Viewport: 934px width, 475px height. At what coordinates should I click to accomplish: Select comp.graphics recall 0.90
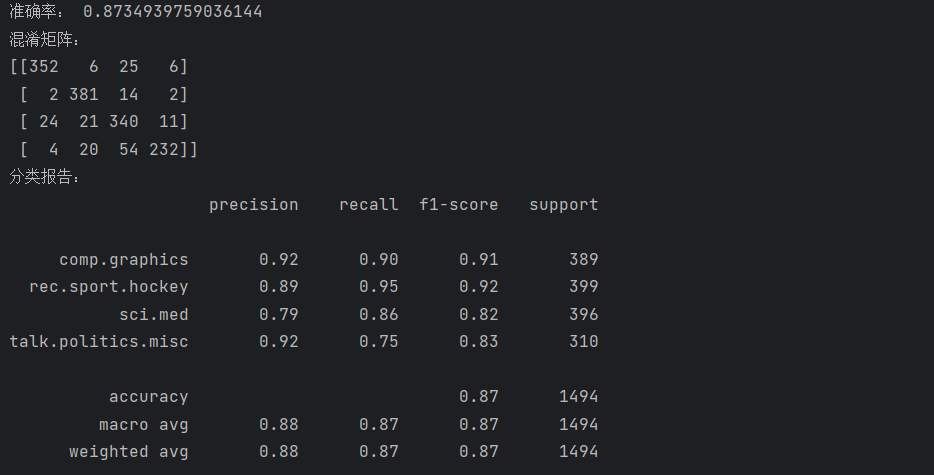point(379,259)
